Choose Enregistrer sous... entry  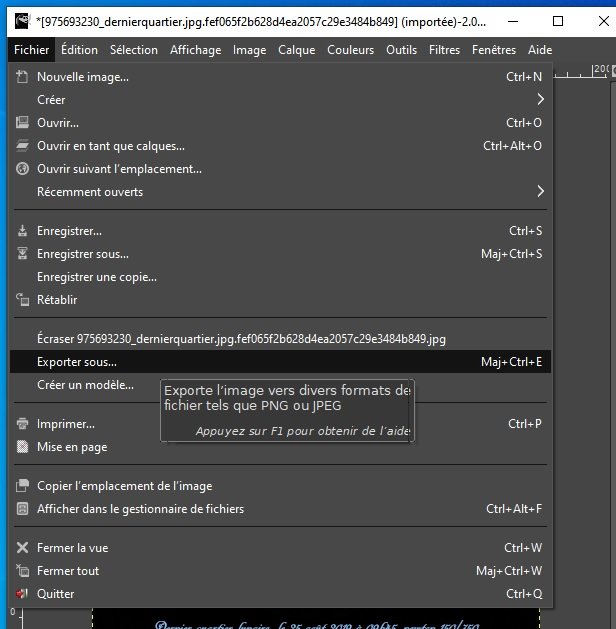tap(280, 254)
